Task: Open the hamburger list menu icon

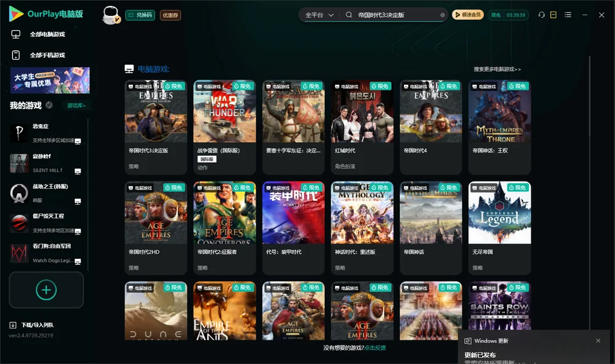Action: point(568,15)
